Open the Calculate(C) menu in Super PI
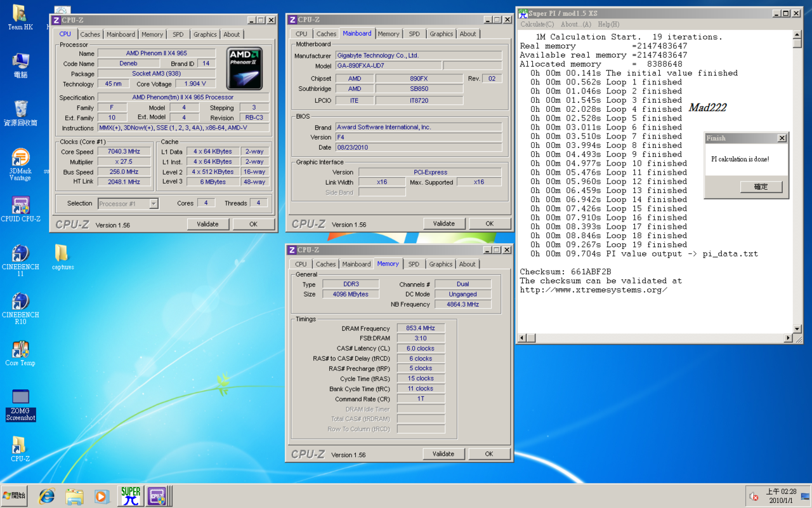 click(x=537, y=24)
